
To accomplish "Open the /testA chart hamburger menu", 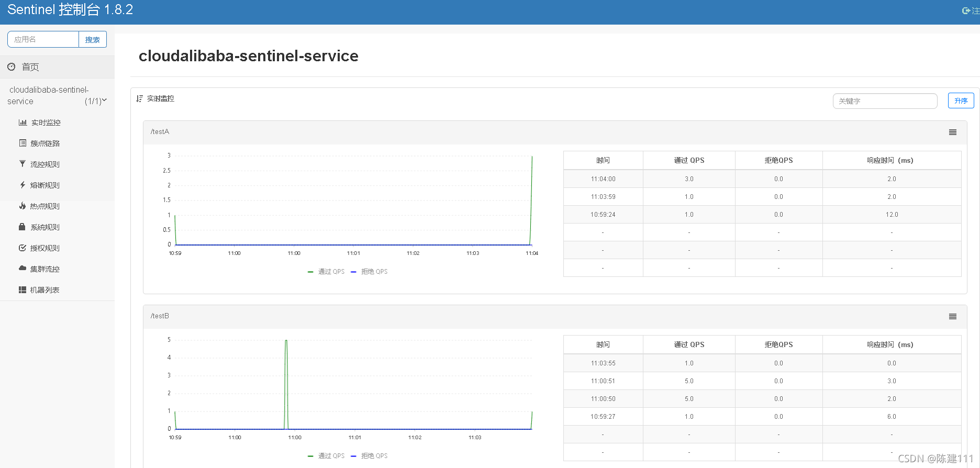I will point(953,132).
